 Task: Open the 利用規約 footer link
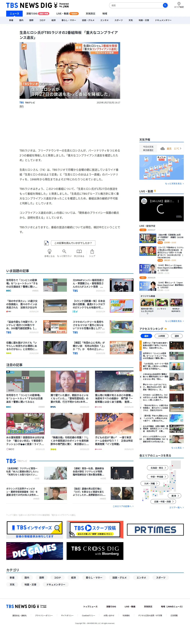click(126, 615)
